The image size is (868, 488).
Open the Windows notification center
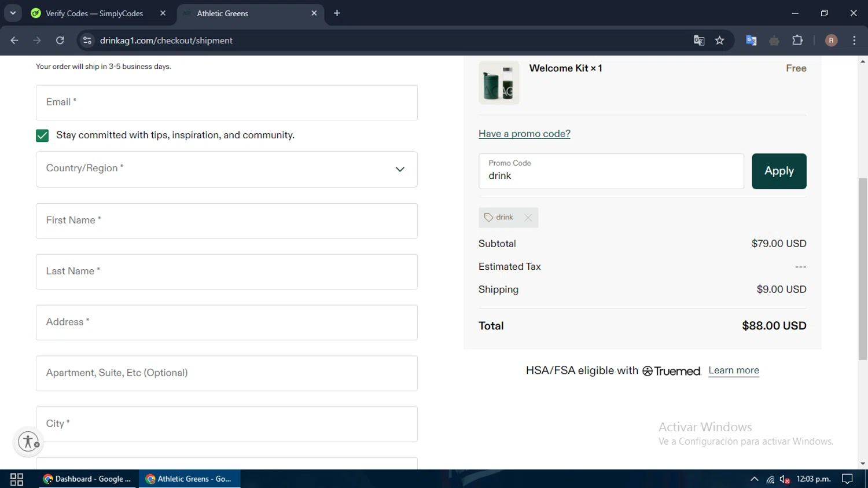click(847, 479)
